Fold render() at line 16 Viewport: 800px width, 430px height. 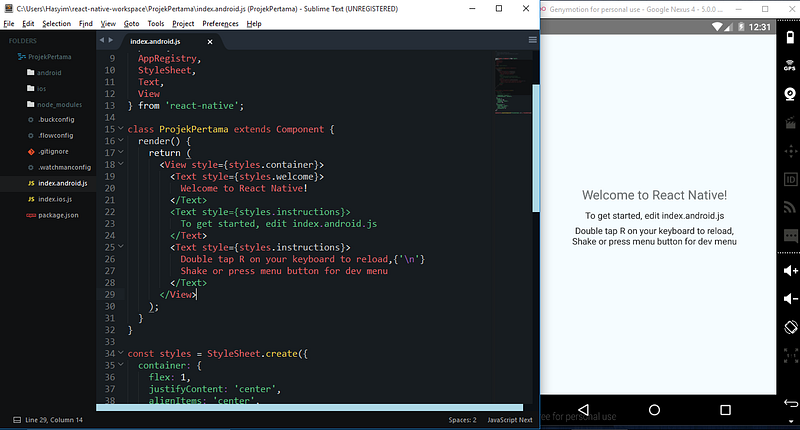pos(121,140)
